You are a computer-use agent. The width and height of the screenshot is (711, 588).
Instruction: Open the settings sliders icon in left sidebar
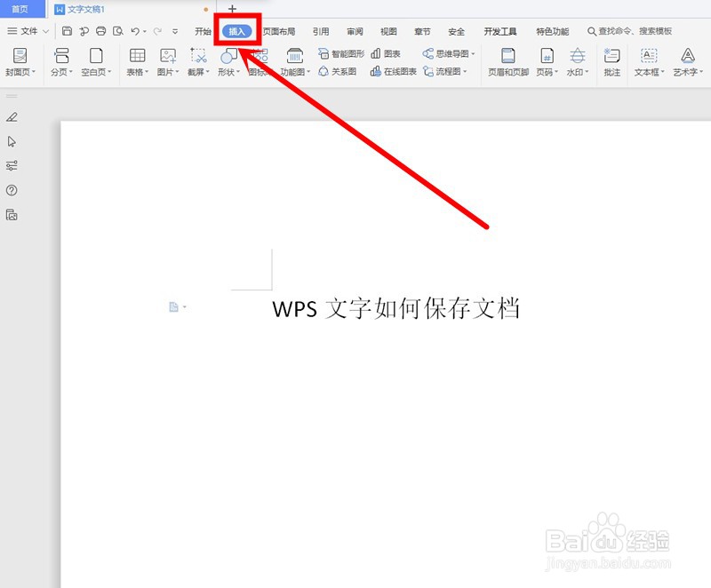12,166
